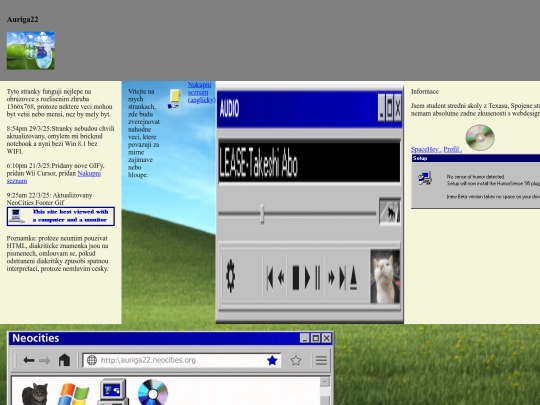Viewport: 540px width, 405px height.
Task: Minimize the Neocities window
Action: pyautogui.click(x=304, y=338)
